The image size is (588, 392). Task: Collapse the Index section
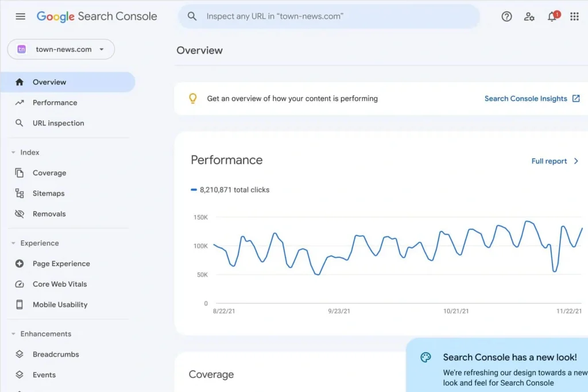coord(14,152)
